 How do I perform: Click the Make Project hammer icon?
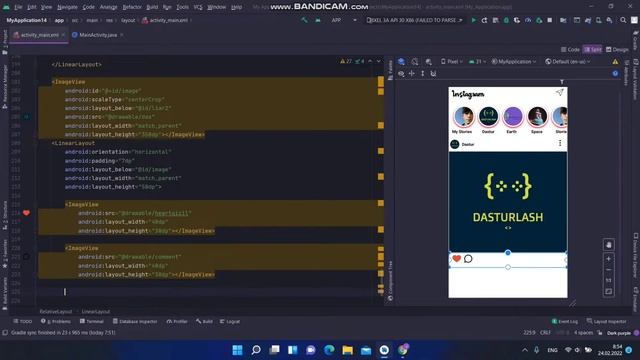click(304, 20)
